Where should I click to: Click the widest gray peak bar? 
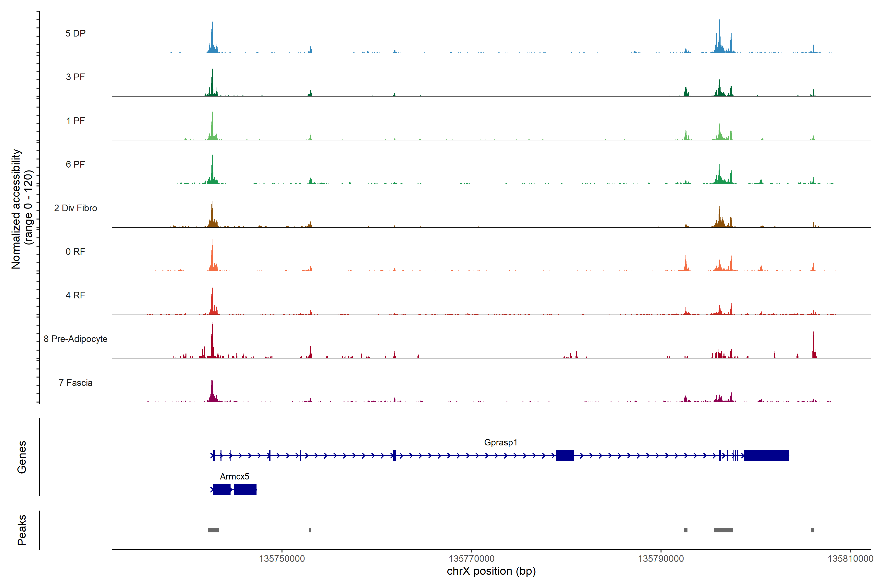(x=723, y=530)
